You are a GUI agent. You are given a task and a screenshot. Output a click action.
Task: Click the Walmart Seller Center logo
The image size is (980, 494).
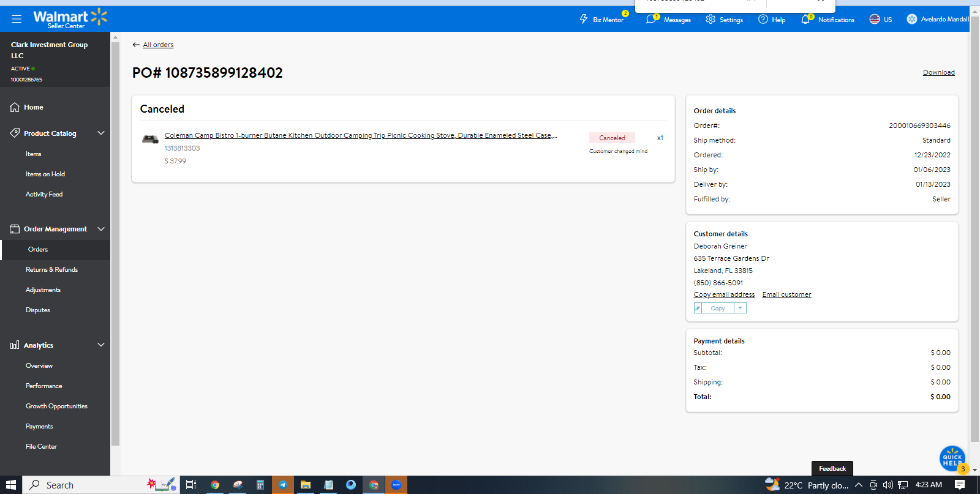70,19
